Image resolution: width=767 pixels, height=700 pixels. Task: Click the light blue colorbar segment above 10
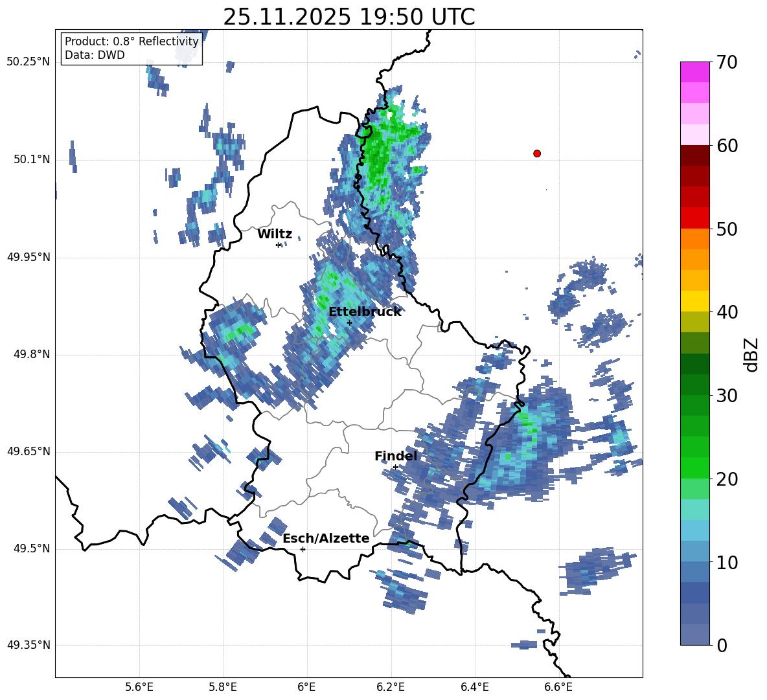[x=694, y=551]
